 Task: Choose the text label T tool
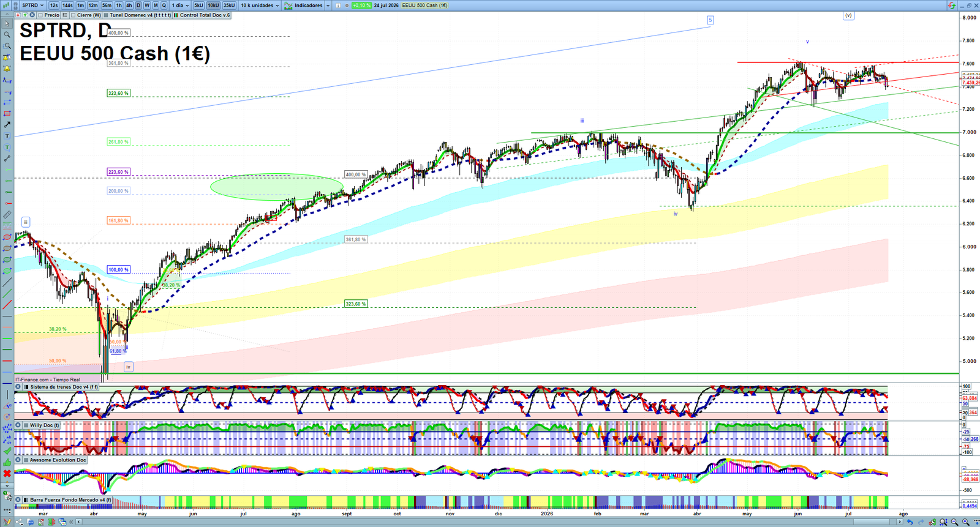[7, 136]
